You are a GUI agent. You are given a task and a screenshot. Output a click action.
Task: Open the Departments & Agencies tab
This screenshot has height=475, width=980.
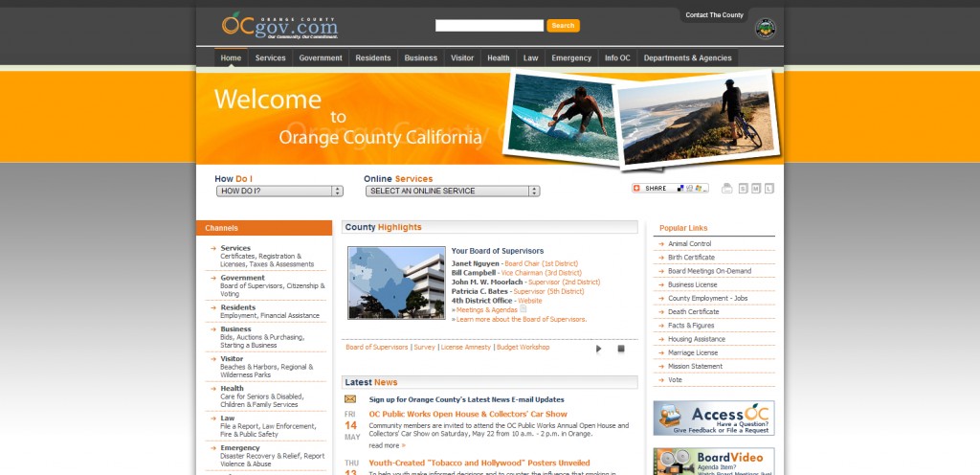coord(687,58)
